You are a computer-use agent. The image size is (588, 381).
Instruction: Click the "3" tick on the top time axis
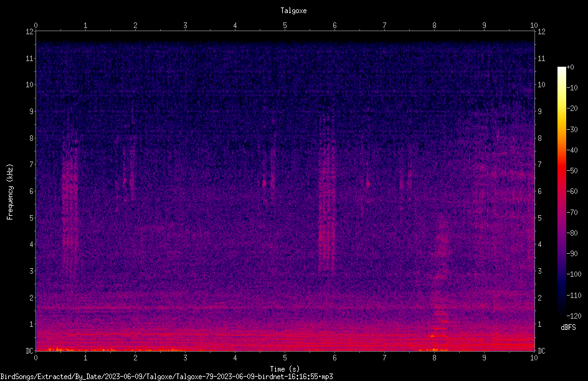tap(185, 26)
